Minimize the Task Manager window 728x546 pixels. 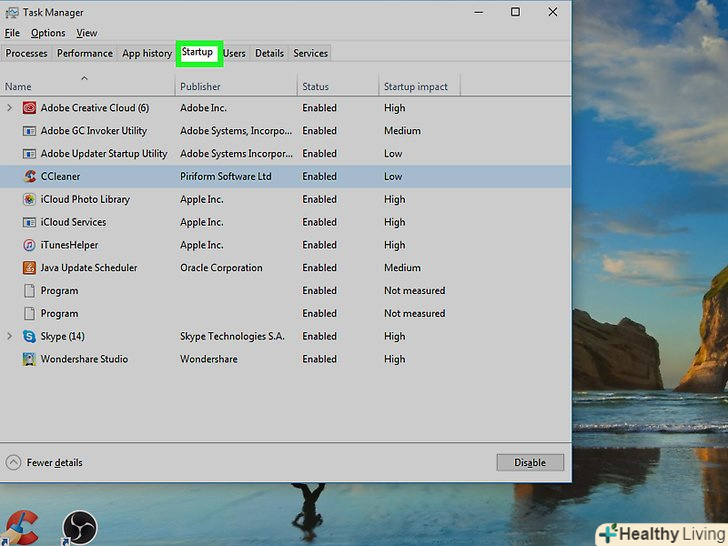tap(479, 12)
